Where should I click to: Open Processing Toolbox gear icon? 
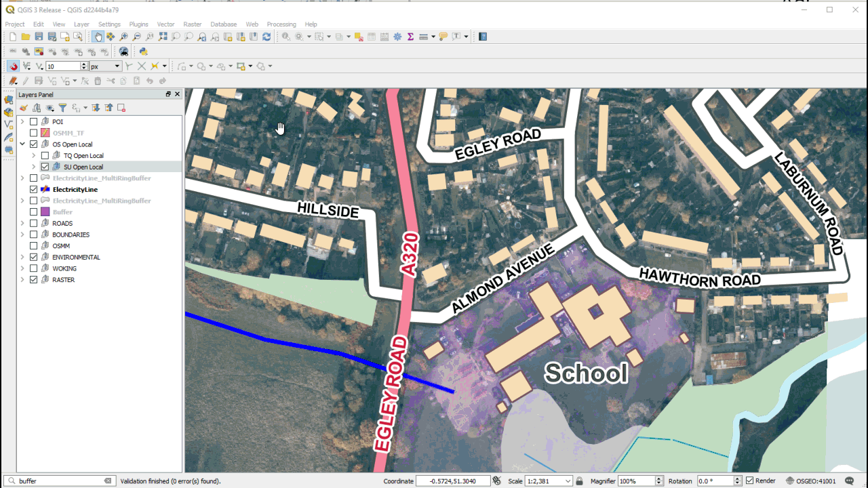[x=397, y=37]
